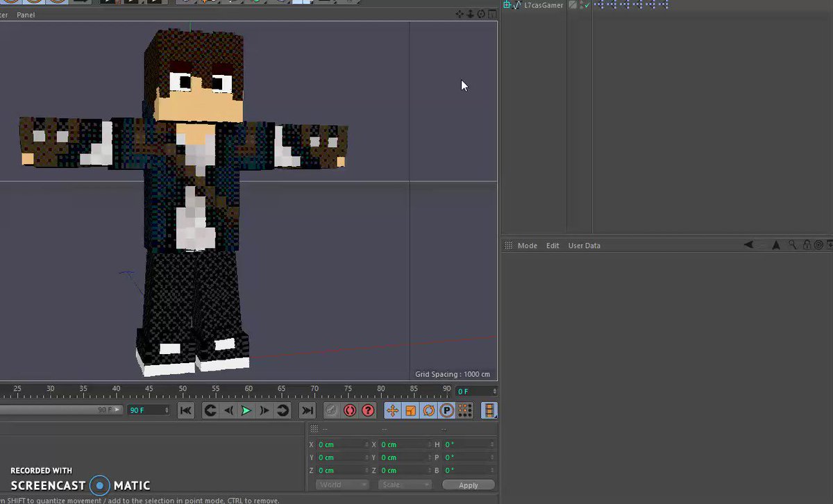Open the film strip playback options icon
This screenshot has width=833, height=504.
tap(489, 410)
